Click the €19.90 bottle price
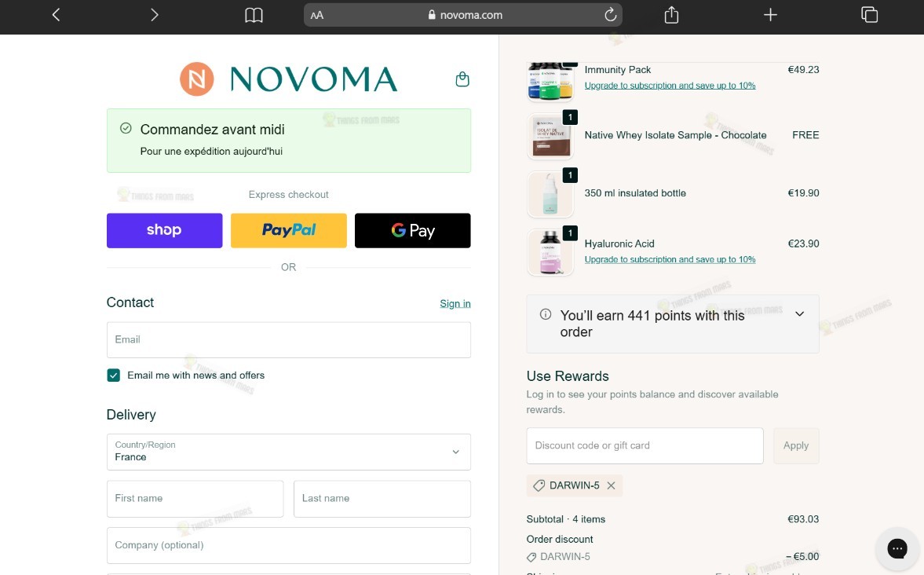Image resolution: width=924 pixels, height=575 pixels. 803,193
